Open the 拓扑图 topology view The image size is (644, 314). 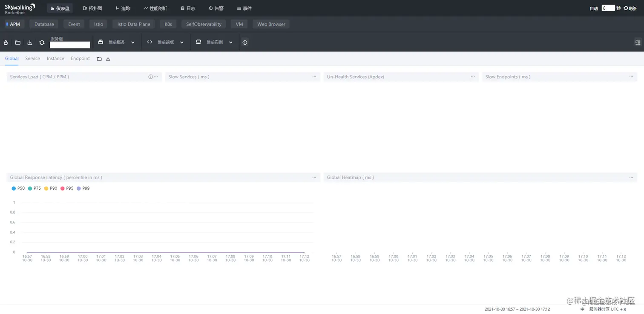[x=92, y=9]
